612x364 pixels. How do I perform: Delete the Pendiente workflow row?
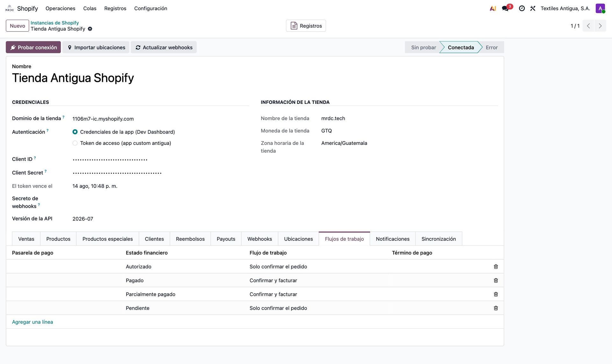(496, 308)
